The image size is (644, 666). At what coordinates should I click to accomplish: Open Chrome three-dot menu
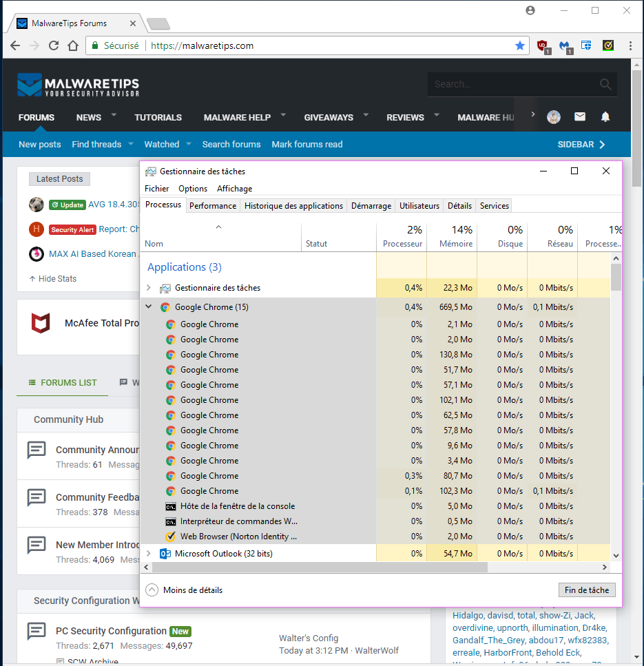630,45
